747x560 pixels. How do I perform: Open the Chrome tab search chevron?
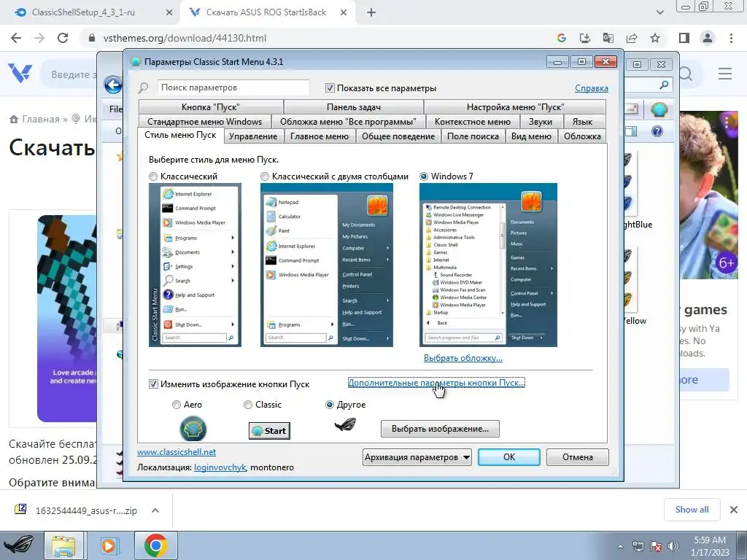pyautogui.click(x=659, y=12)
